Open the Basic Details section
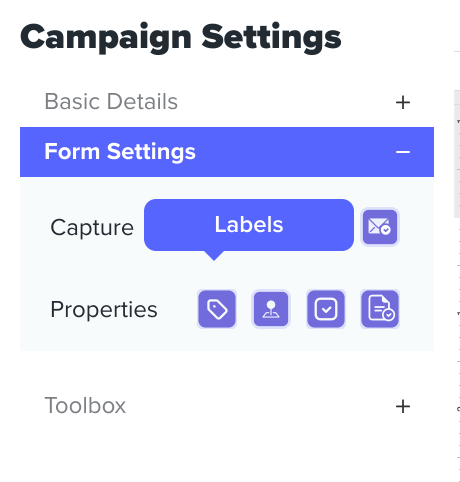Image resolution: width=460 pixels, height=482 pixels. coord(111,101)
